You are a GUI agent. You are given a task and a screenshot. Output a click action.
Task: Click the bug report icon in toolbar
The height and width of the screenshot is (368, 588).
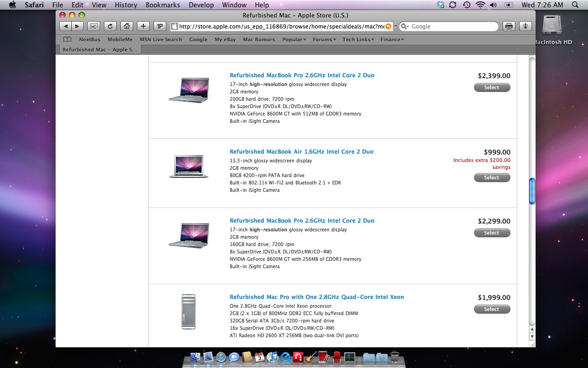pyautogui.click(x=526, y=26)
